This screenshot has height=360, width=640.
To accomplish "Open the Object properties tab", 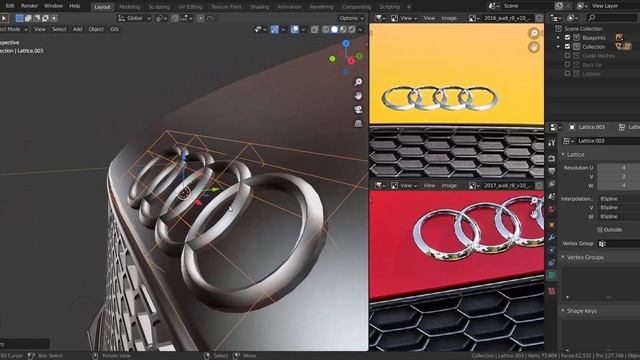I will (x=552, y=224).
